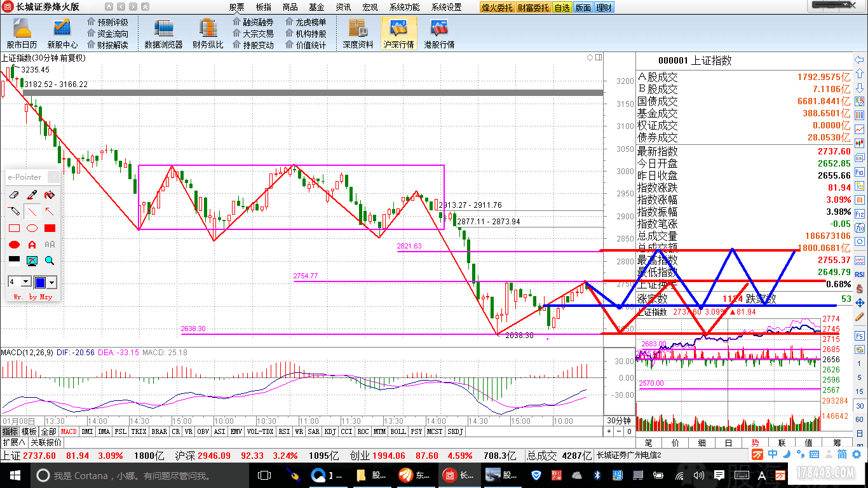Select the filled red rectangle tool
Image resolution: width=868 pixels, height=488 pixels.
50,228
